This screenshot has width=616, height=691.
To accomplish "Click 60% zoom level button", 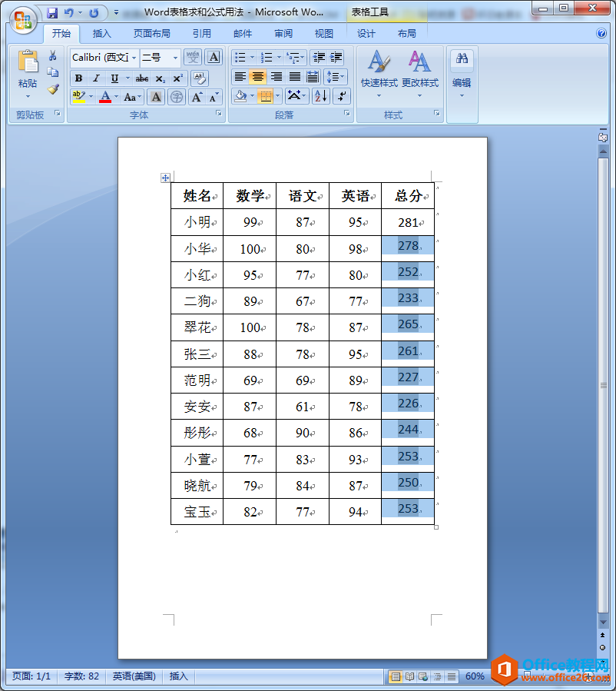I will pyautogui.click(x=475, y=676).
